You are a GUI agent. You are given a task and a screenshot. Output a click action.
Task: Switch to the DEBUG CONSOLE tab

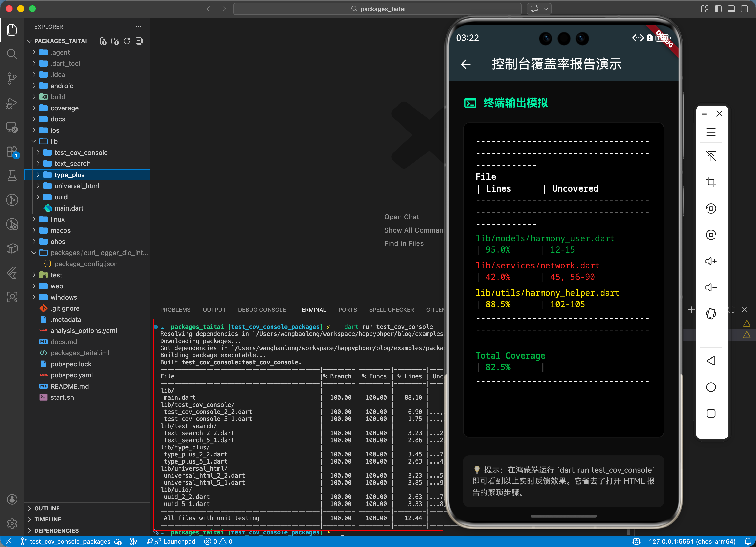click(262, 309)
